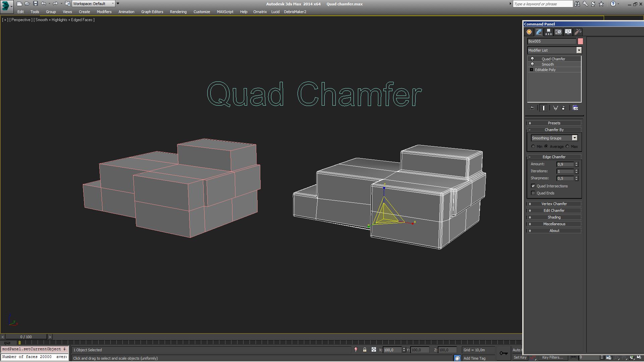Click the Pin Stack icon
This screenshot has width=644, height=362.
tap(532, 108)
